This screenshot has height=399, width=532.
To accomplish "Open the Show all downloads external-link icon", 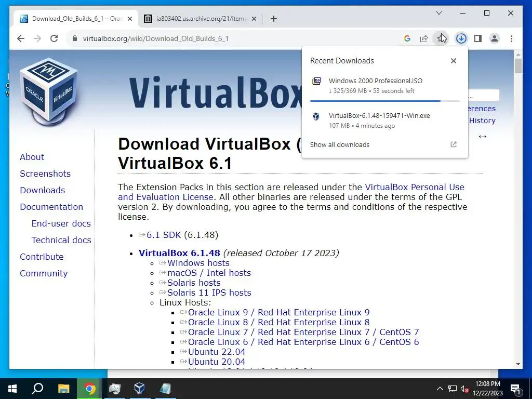I will (x=453, y=144).
